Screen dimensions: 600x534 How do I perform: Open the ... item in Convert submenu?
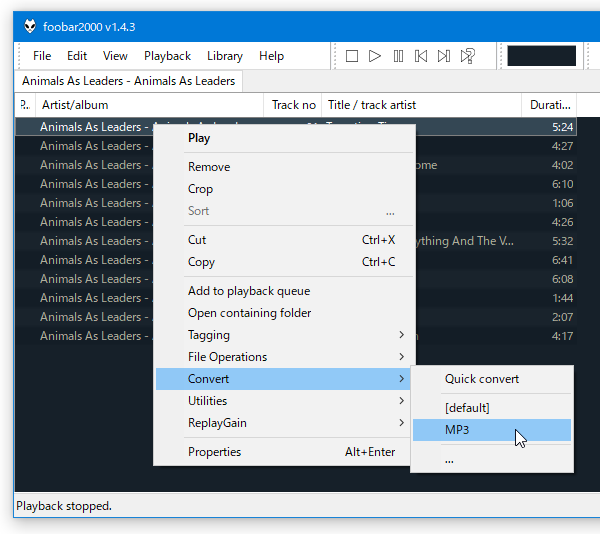tap(492, 459)
